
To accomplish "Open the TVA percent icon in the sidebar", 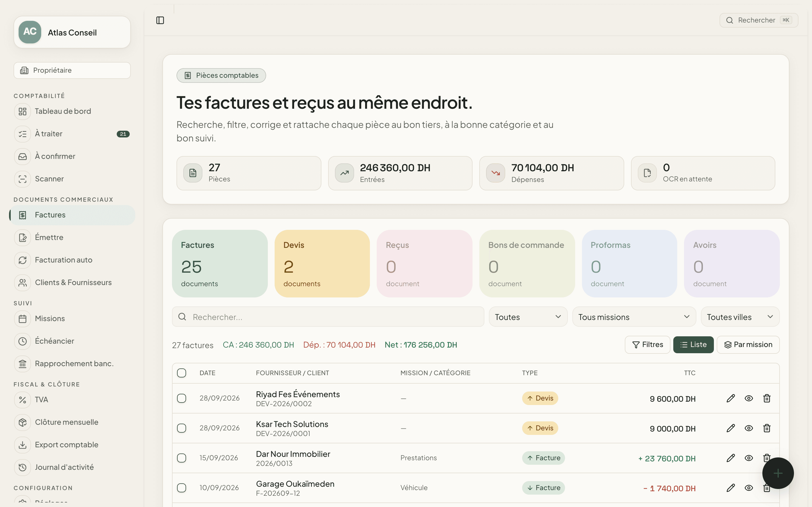I will (x=23, y=400).
